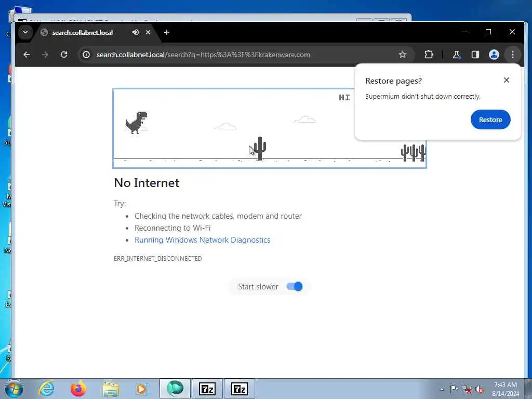The width and height of the screenshot is (532, 399).
Task: Click the dinosaur game canvas
Action: coord(270,128)
